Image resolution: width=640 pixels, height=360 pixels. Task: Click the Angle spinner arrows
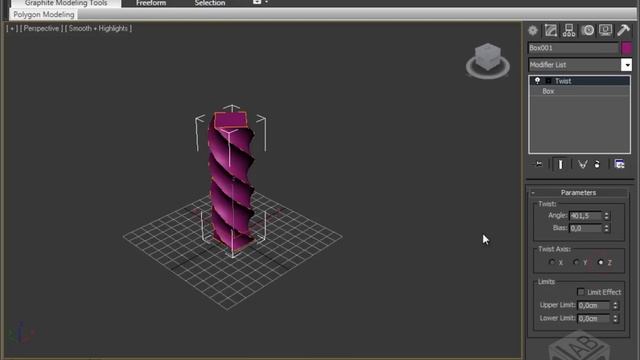(607, 216)
